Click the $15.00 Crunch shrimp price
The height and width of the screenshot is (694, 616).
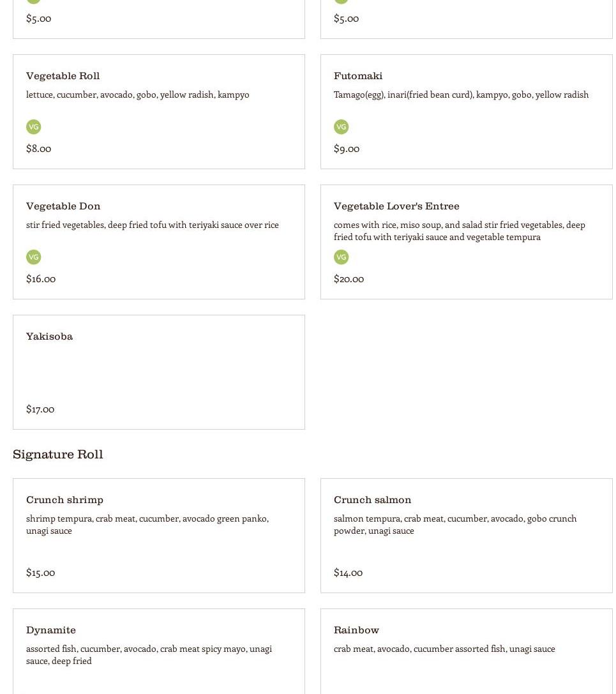tap(41, 573)
